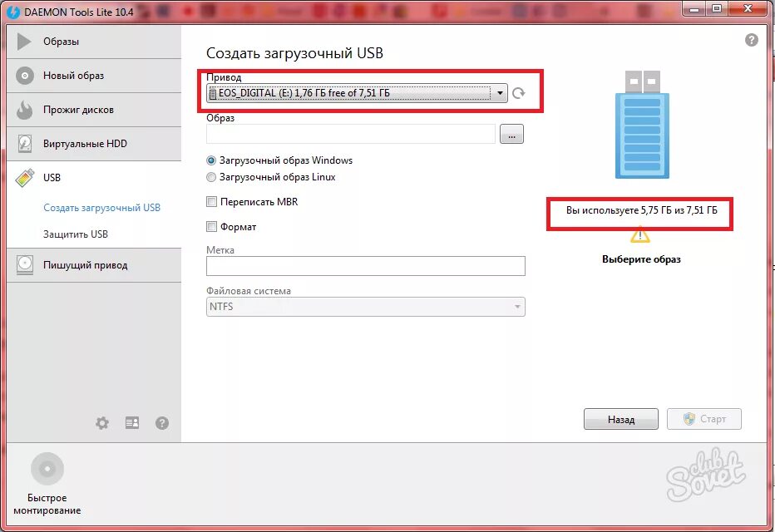Open the Файловая система NTFS dropdown
775x532 pixels.
(366, 307)
